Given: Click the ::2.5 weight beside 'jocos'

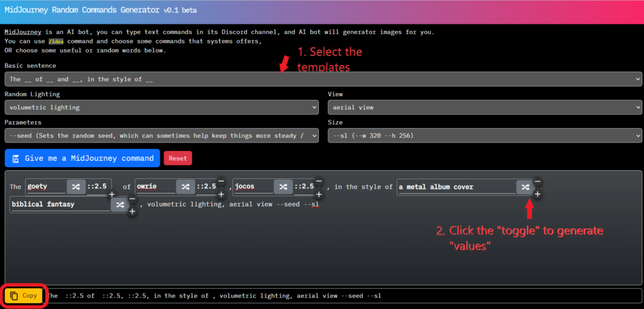Looking at the screenshot, I should pyautogui.click(x=304, y=187).
